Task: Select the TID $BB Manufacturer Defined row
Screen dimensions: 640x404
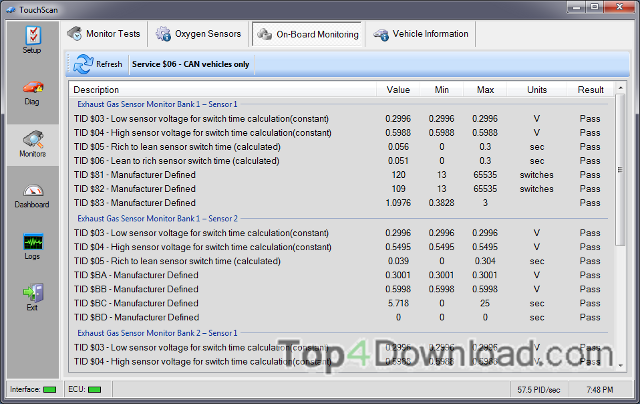Action: click(x=341, y=289)
